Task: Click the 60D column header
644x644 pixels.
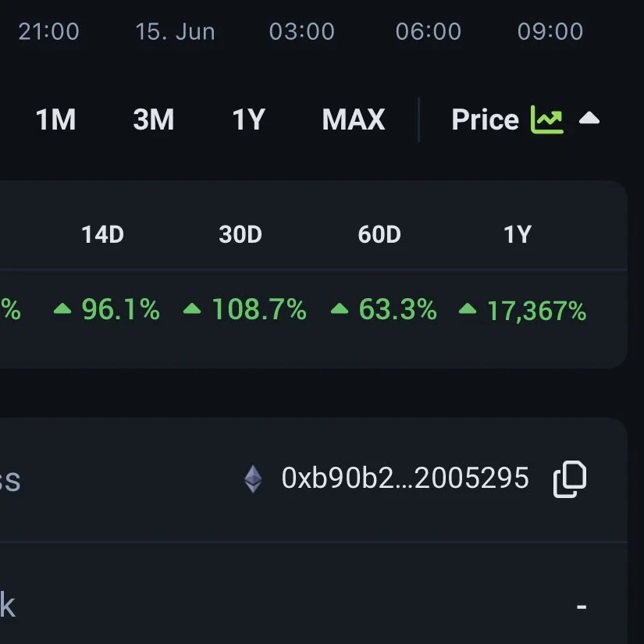Action: click(x=379, y=234)
